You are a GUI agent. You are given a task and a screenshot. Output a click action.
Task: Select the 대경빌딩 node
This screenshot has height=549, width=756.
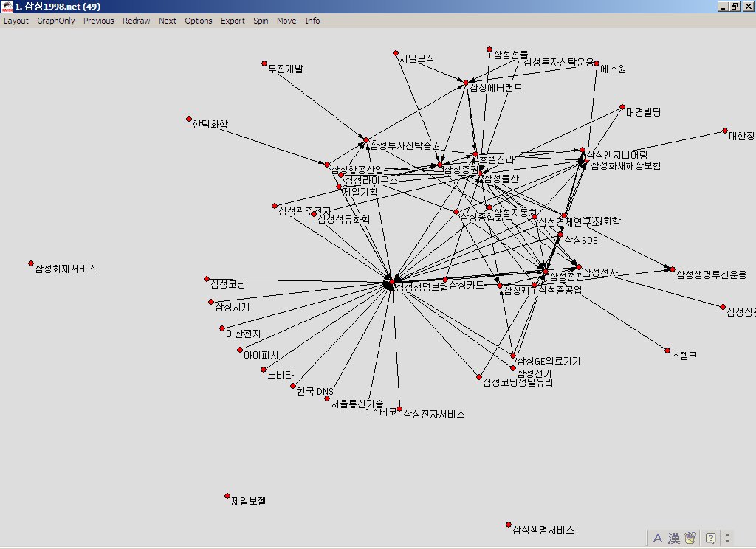click(622, 107)
